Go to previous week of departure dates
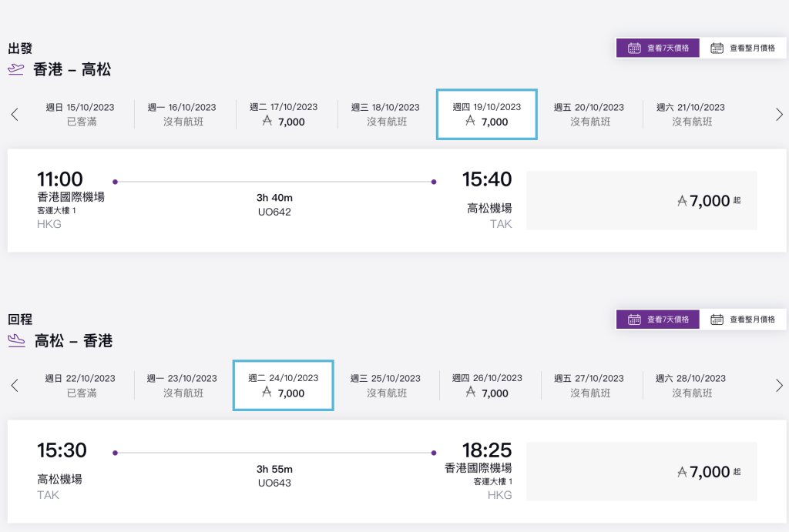The width and height of the screenshot is (789, 532). coord(15,115)
